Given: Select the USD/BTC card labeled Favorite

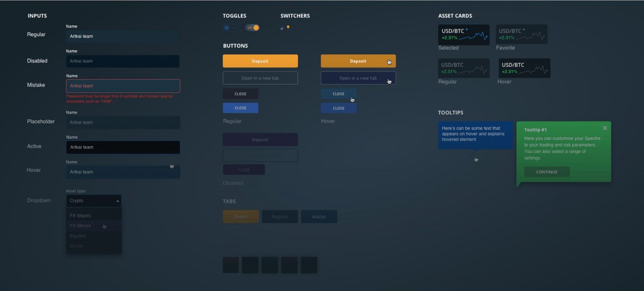Looking at the screenshot, I should (x=521, y=34).
